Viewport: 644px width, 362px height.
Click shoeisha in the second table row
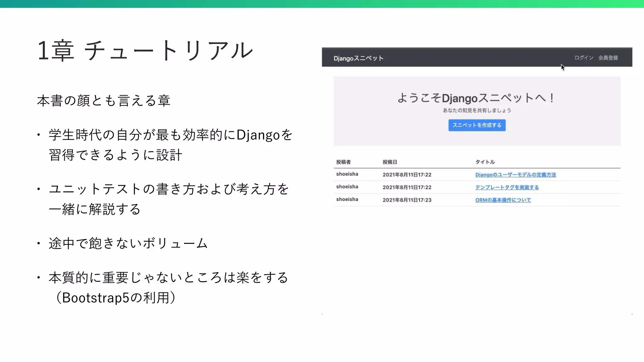coord(347,187)
